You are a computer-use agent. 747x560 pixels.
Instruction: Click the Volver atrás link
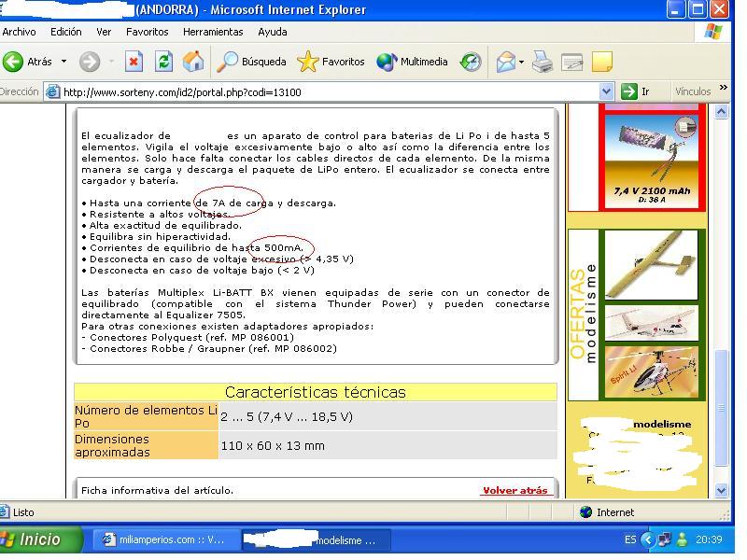pos(515,491)
